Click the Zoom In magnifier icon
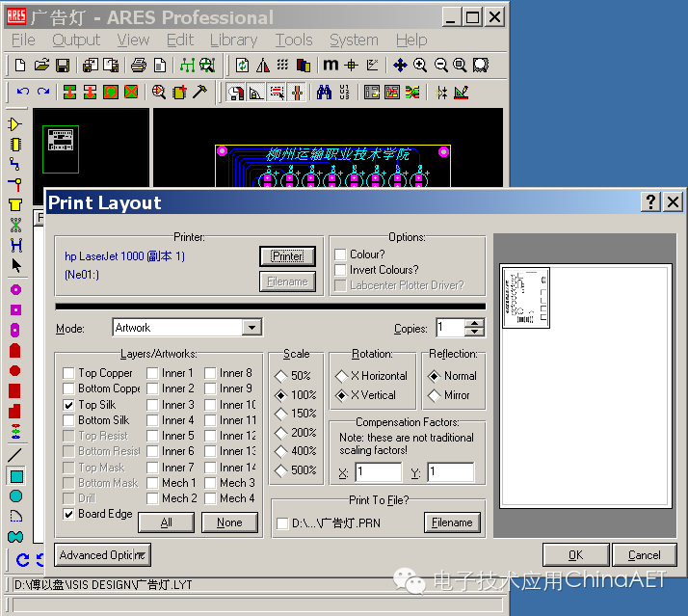The width and height of the screenshot is (688, 616). pos(420,66)
